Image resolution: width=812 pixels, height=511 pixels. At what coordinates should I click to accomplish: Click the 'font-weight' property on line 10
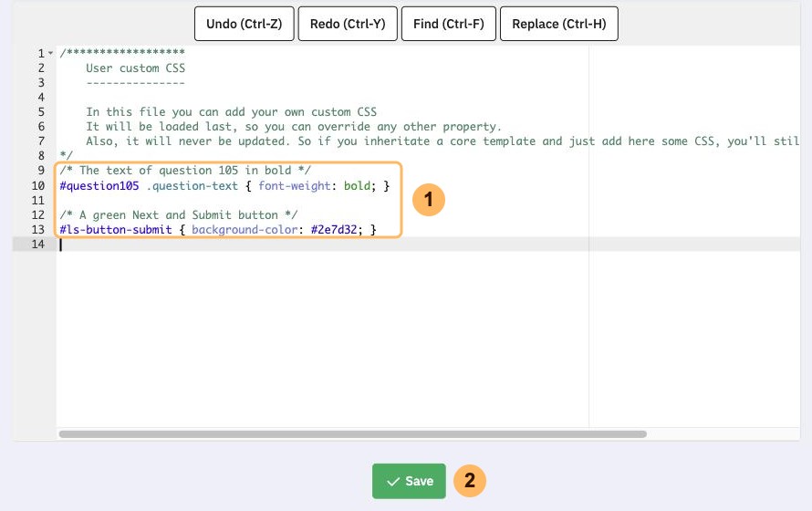coord(294,186)
